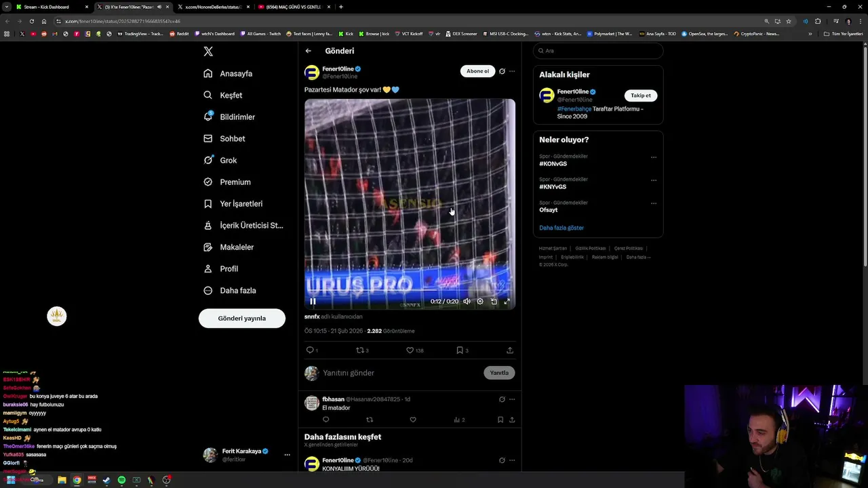Click the Ara search field
Image resolution: width=868 pixels, height=488 pixels.
[598, 51]
